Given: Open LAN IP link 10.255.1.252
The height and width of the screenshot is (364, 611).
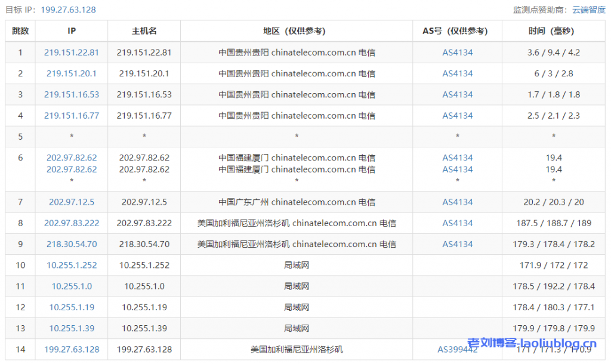Looking at the screenshot, I should pos(72,265).
